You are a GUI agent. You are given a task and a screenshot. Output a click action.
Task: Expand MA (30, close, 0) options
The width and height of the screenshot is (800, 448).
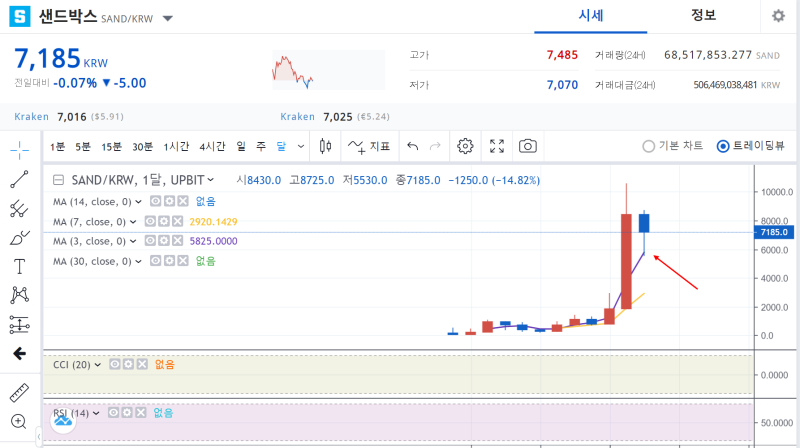tap(138, 261)
